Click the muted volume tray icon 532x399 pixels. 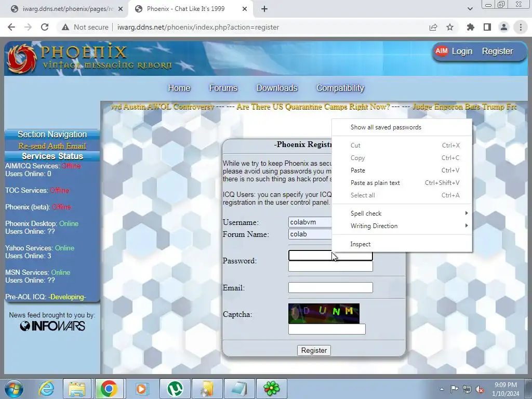[x=480, y=389]
